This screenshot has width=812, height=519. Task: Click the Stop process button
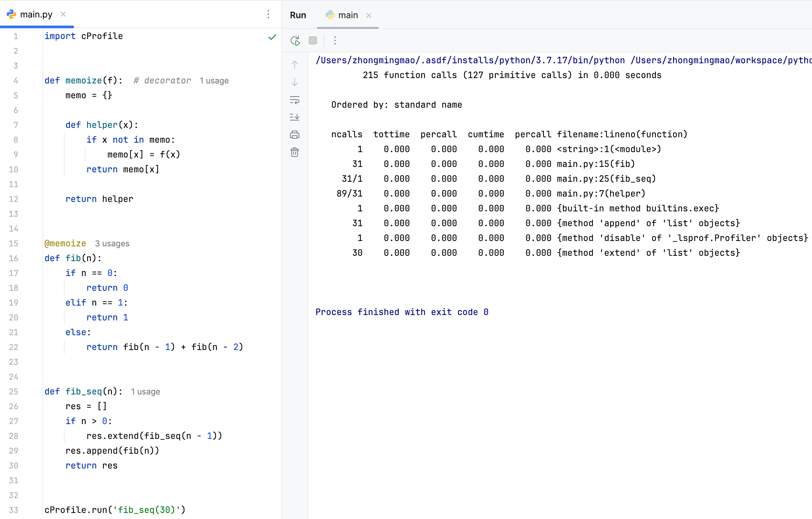click(313, 40)
